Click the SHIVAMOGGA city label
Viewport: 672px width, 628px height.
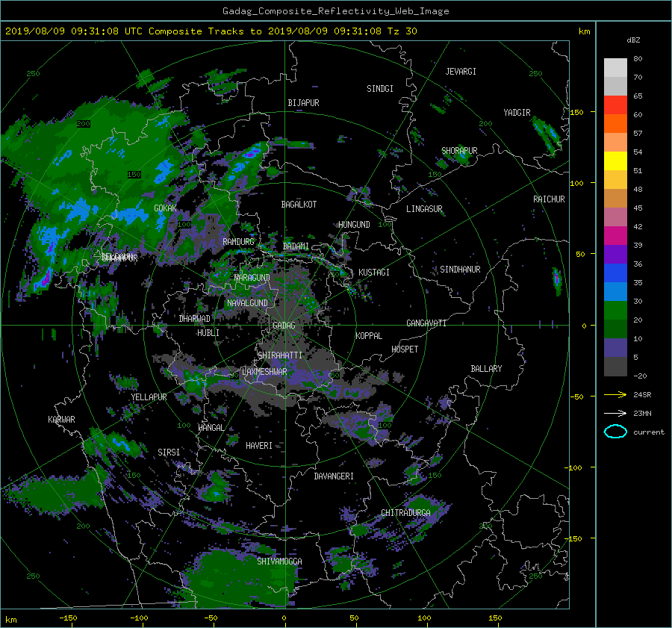coord(279,561)
